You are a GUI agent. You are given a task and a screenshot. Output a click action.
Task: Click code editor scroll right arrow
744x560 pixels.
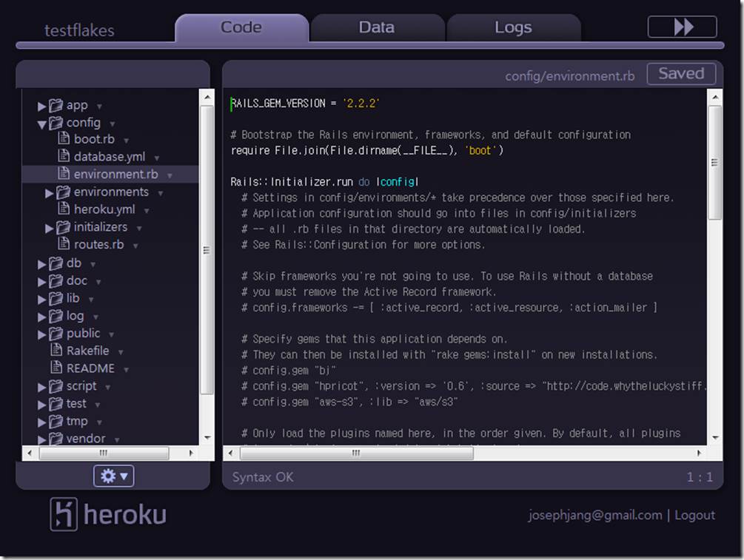pyautogui.click(x=699, y=453)
